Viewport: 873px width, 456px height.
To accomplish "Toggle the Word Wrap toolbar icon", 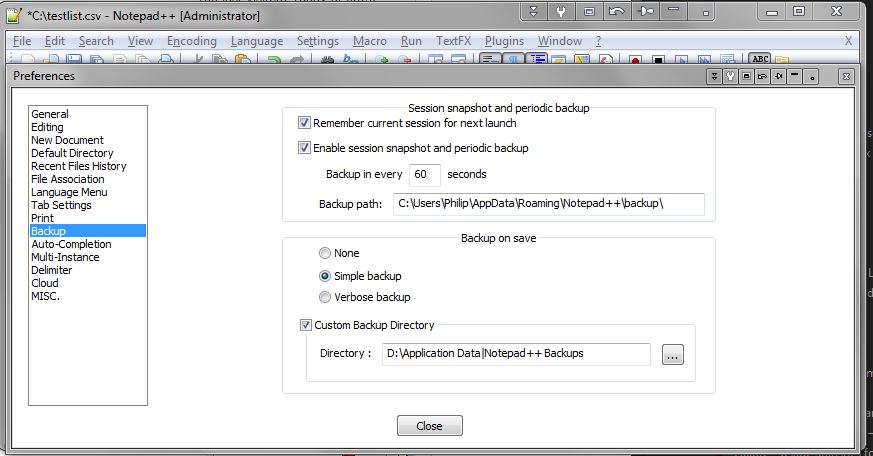I will 490,58.
